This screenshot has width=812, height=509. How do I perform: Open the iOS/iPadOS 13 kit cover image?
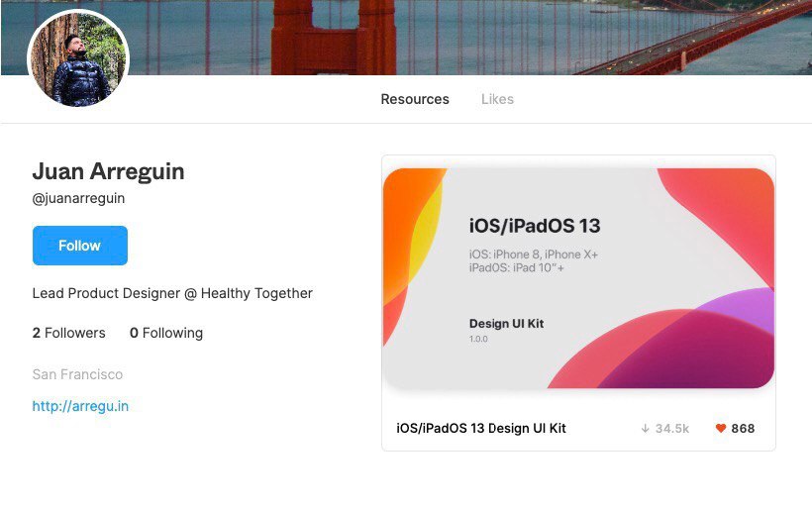point(578,278)
